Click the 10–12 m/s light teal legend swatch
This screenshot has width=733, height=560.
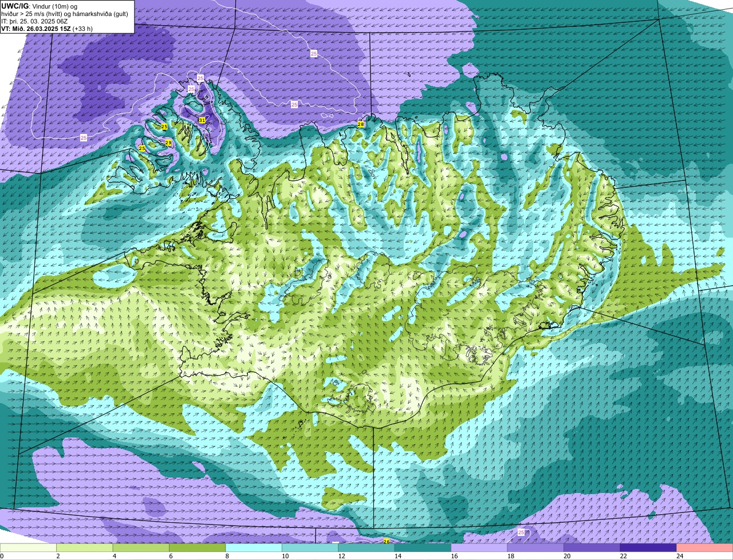pyautogui.click(x=310, y=547)
